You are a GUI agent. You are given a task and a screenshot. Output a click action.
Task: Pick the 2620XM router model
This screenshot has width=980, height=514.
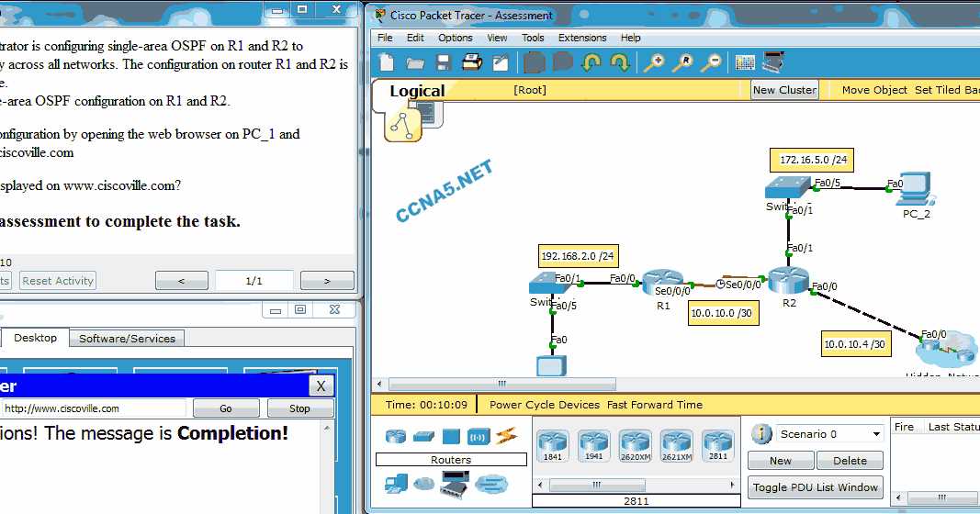[635, 446]
